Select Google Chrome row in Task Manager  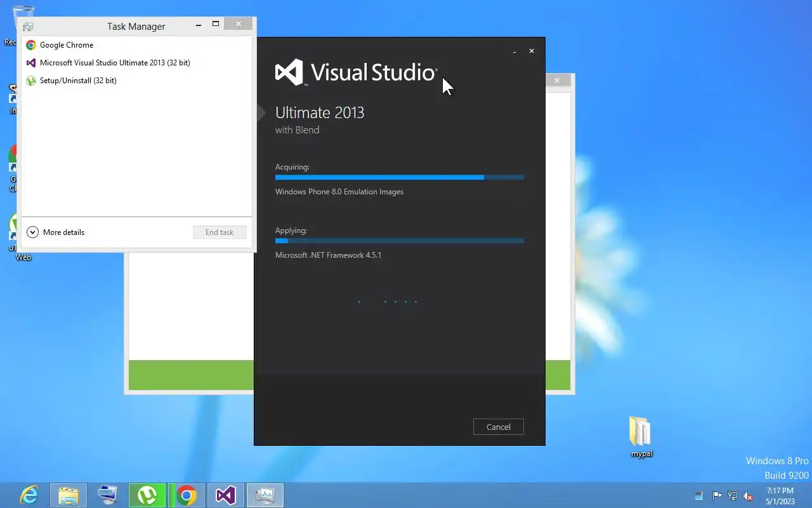(x=136, y=45)
